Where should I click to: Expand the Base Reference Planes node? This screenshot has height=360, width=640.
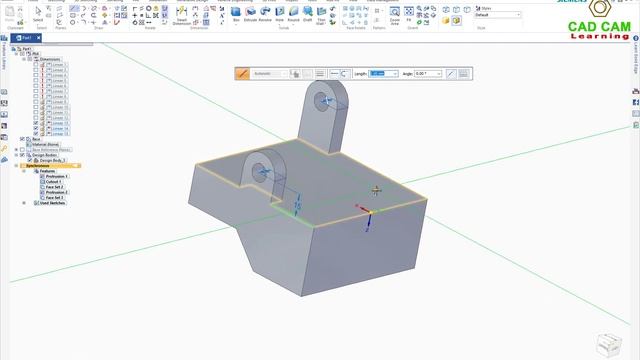tap(16, 149)
